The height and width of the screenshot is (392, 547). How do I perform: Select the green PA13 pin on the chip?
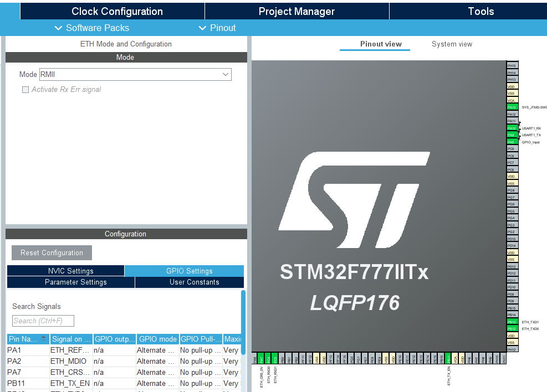point(512,107)
